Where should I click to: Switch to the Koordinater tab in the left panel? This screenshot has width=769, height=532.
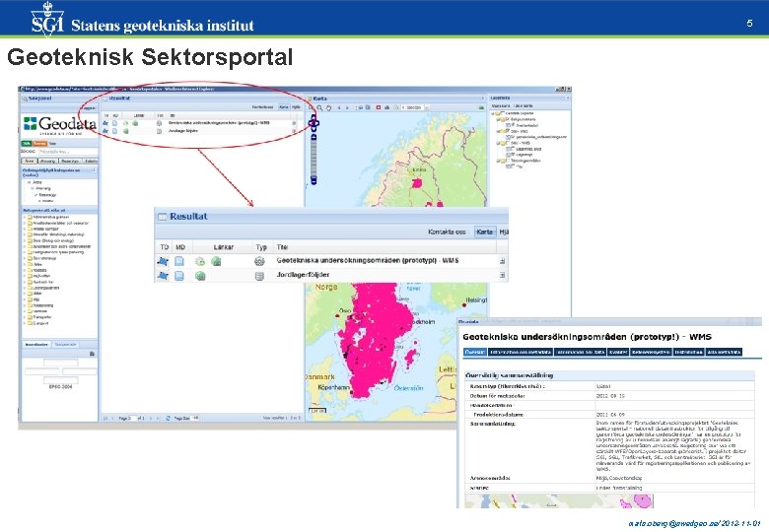(x=36, y=345)
